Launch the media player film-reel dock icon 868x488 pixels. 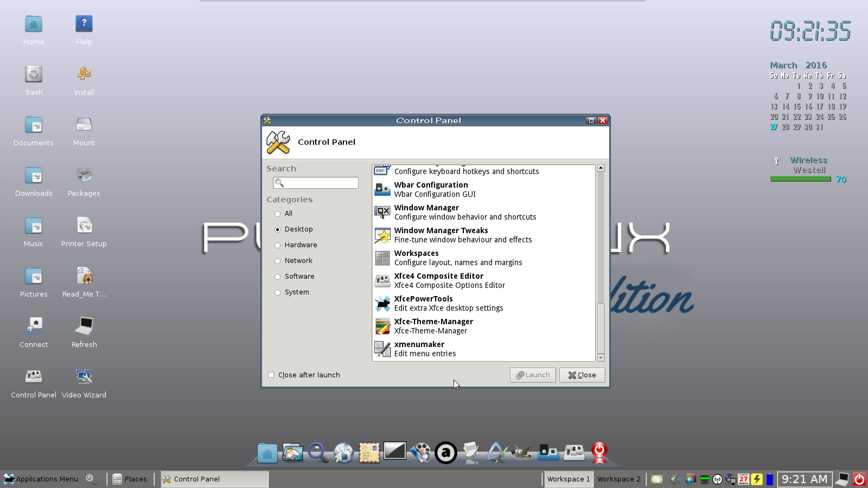pyautogui.click(x=420, y=453)
